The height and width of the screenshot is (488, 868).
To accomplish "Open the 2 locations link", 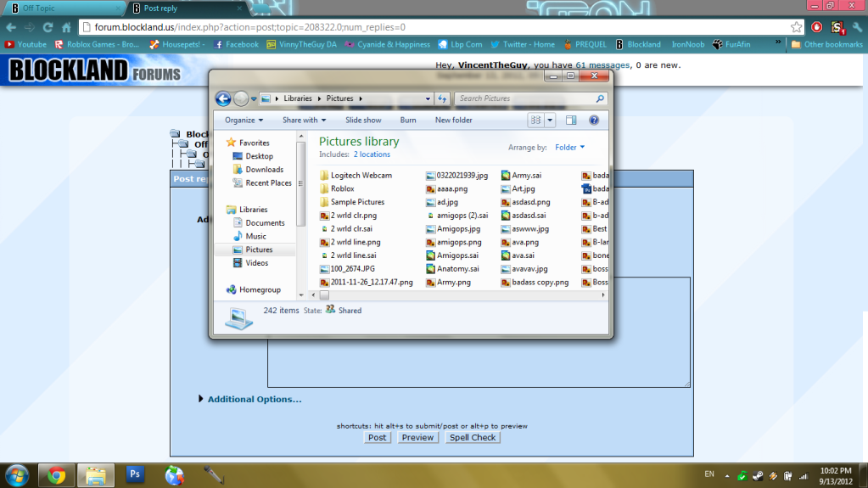I will 372,154.
